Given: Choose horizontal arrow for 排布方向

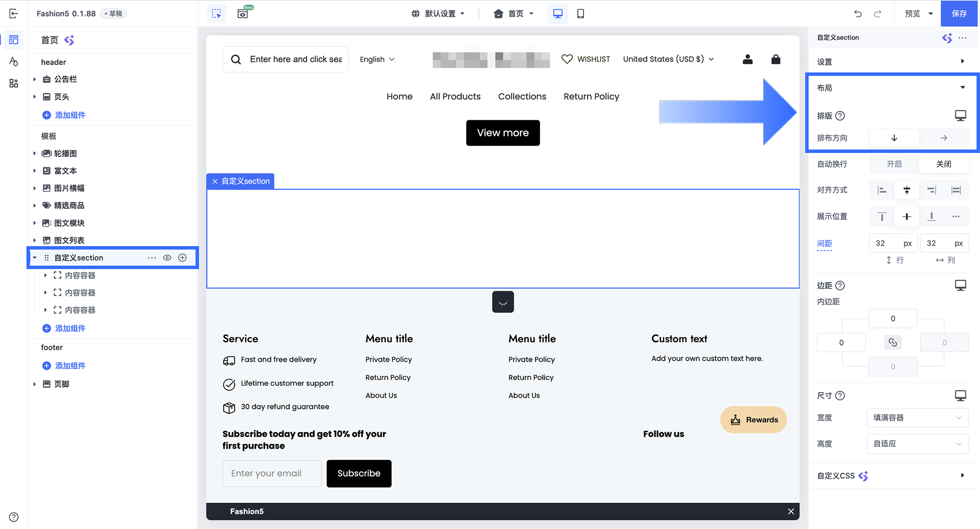Looking at the screenshot, I should tap(944, 138).
